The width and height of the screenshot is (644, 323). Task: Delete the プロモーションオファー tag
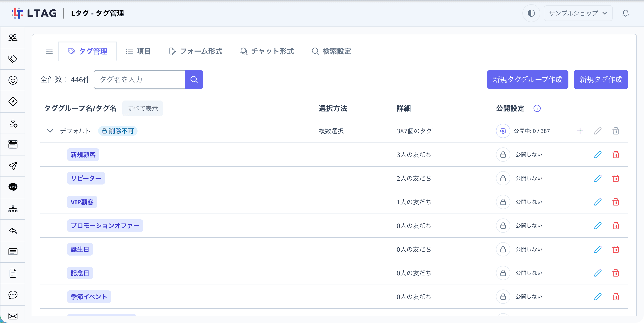click(x=616, y=226)
